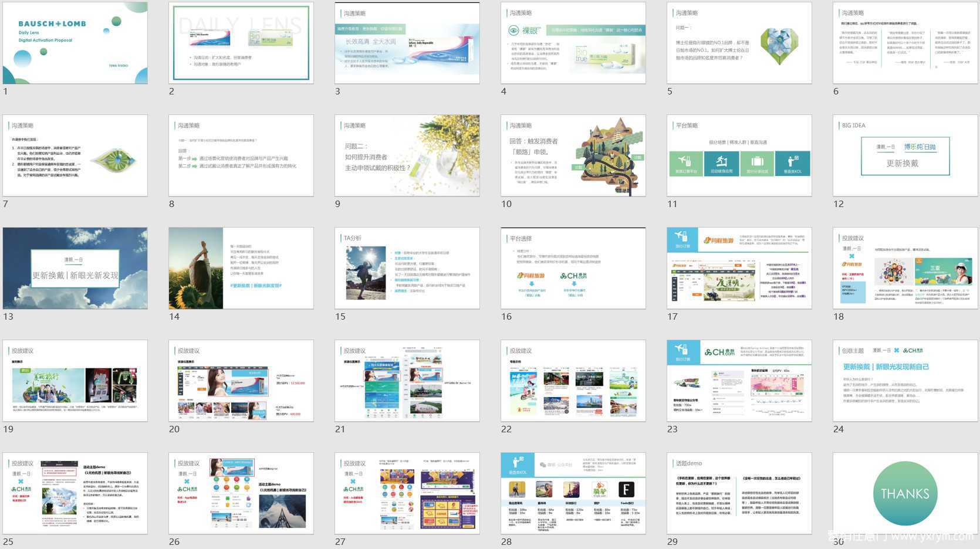Click slide number label 16
This screenshot has height=549, width=980.
click(x=506, y=317)
